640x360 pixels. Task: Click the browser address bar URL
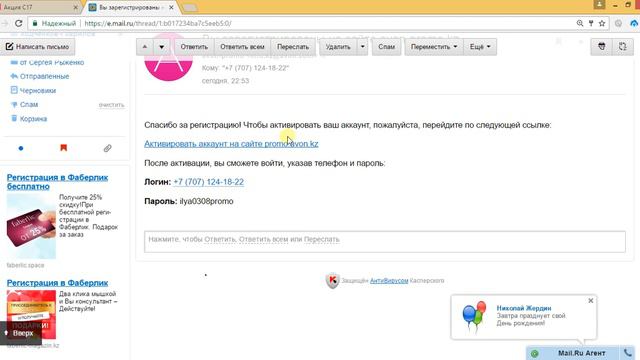[158, 23]
